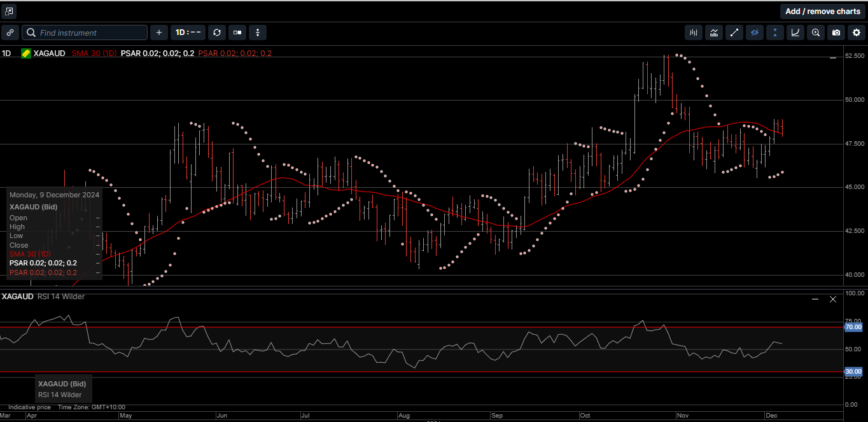Click the plus button to add an instrument
Screen dimensions: 868x422
(158, 32)
